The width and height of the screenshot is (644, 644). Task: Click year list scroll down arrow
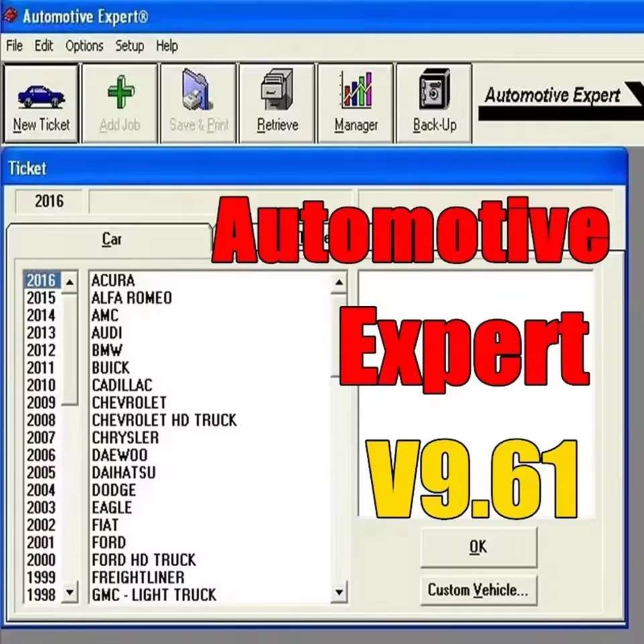[70, 592]
